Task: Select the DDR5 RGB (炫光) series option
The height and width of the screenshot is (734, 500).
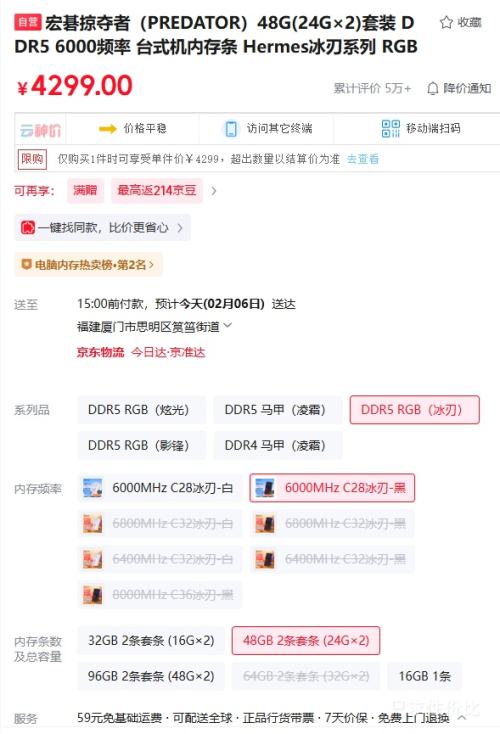Action: pos(141,410)
